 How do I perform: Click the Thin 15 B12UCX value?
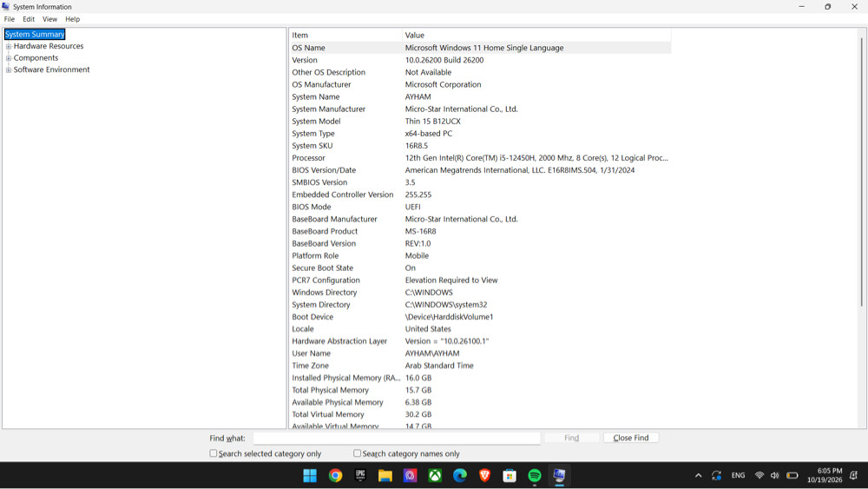[x=432, y=121]
